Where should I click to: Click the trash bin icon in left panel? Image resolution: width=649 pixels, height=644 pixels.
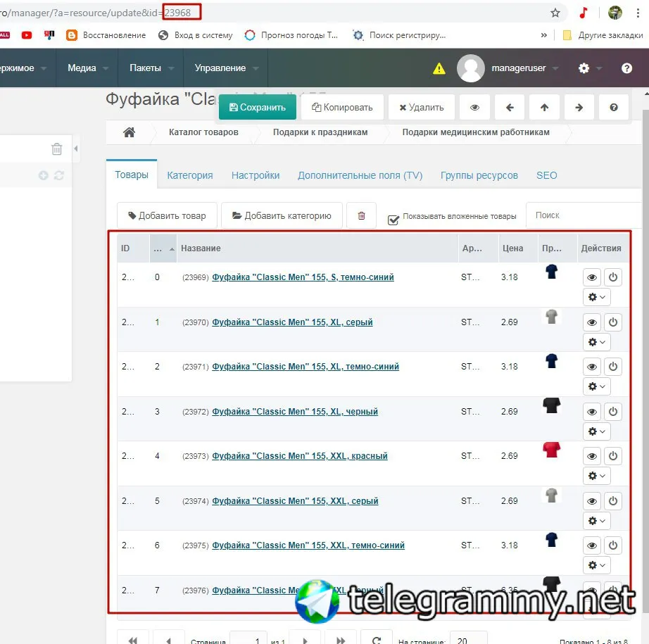(x=57, y=149)
